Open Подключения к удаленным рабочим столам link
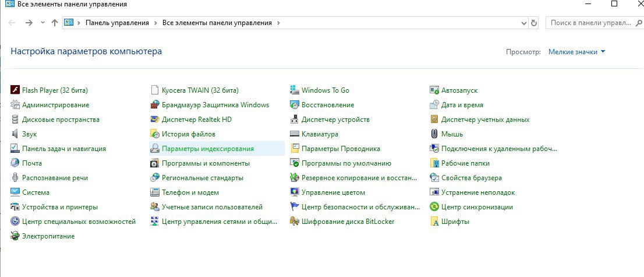This screenshot has height=277, width=644. pyautogui.click(x=499, y=149)
